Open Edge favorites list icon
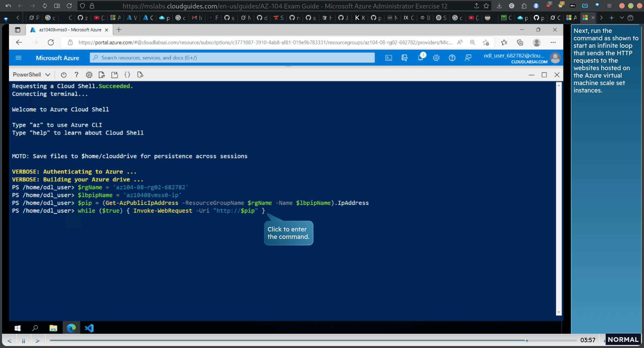 pos(504,42)
